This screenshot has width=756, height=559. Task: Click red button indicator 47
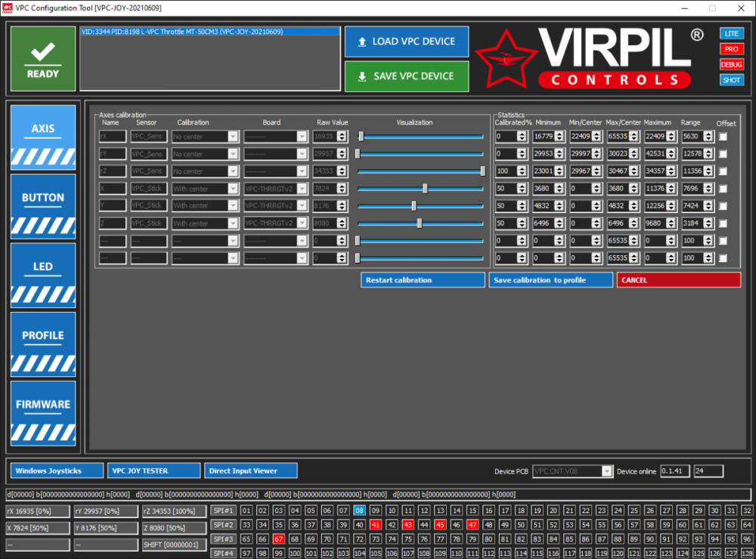(x=472, y=525)
